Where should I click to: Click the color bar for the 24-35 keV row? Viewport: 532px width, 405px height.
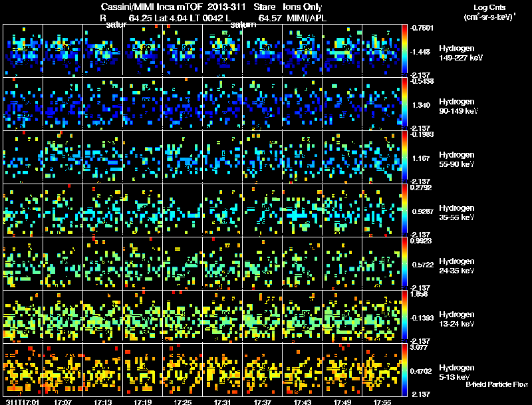coord(404,263)
